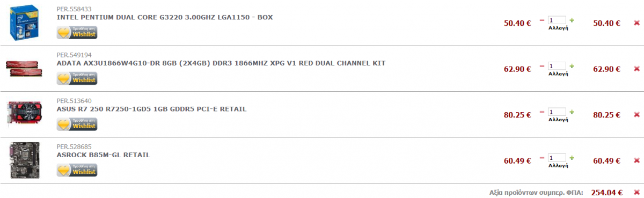
Task: Delete the ADATA 8GB RAM kit row
Action: tap(637, 69)
